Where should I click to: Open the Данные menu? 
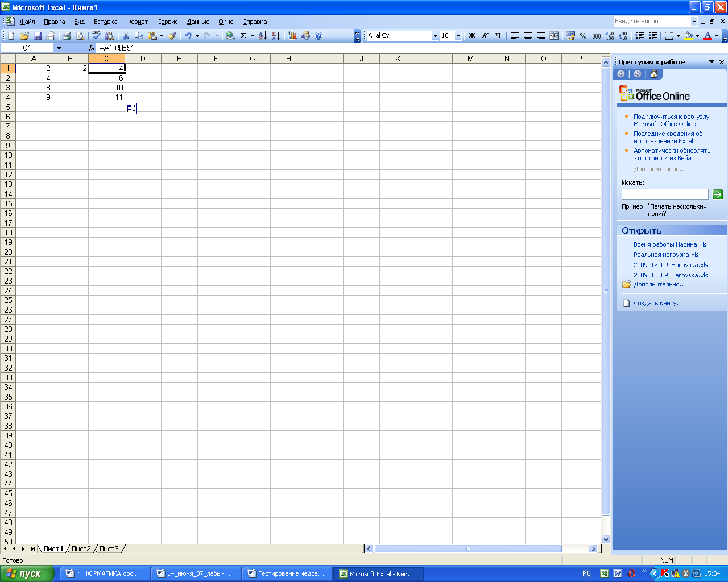tap(198, 22)
